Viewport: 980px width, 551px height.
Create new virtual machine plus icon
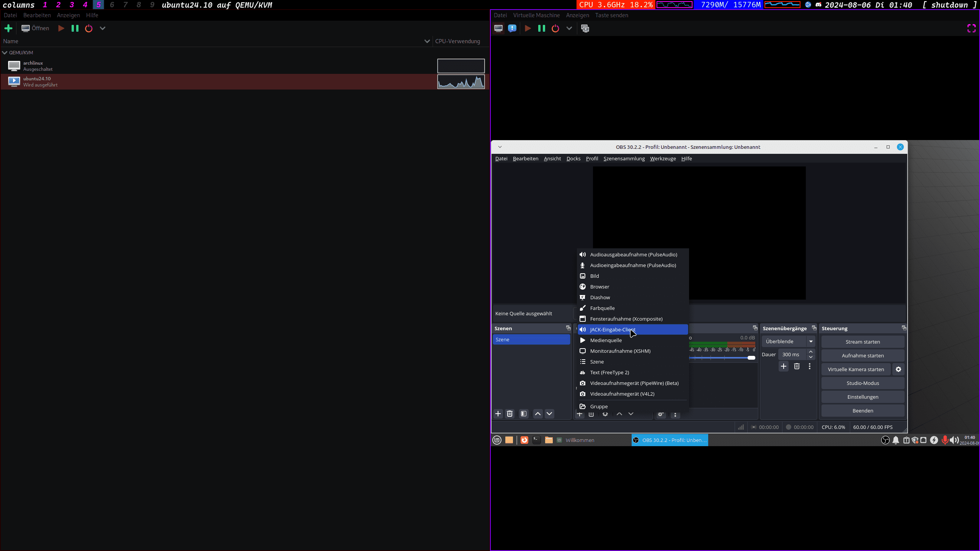(x=8, y=28)
